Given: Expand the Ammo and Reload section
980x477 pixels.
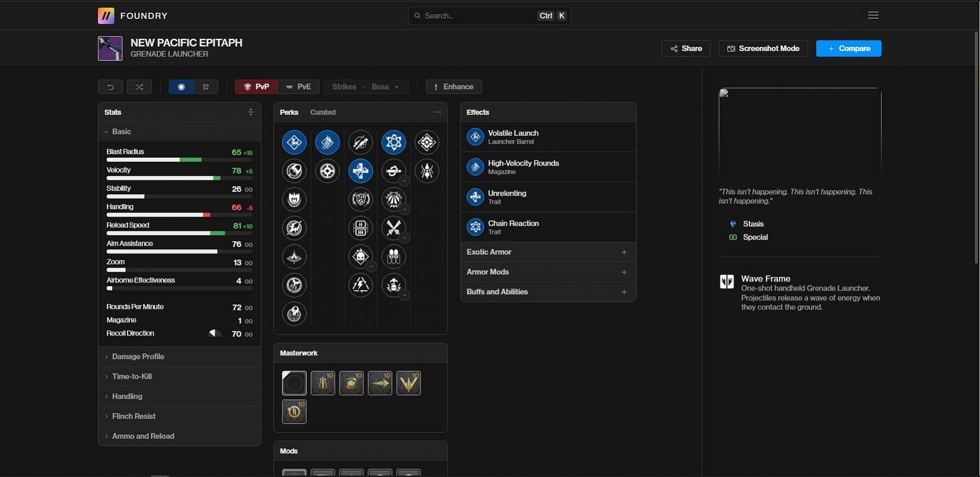Looking at the screenshot, I should 179,436.
